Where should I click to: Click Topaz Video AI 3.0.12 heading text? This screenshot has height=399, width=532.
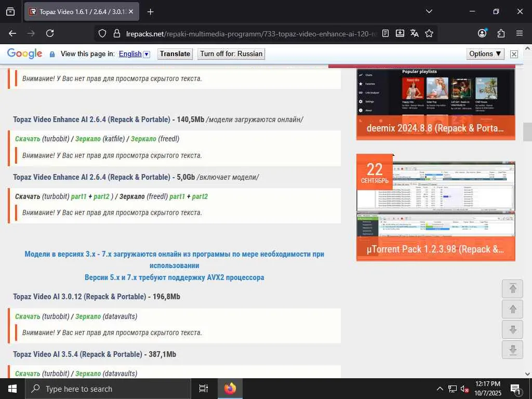point(97,297)
